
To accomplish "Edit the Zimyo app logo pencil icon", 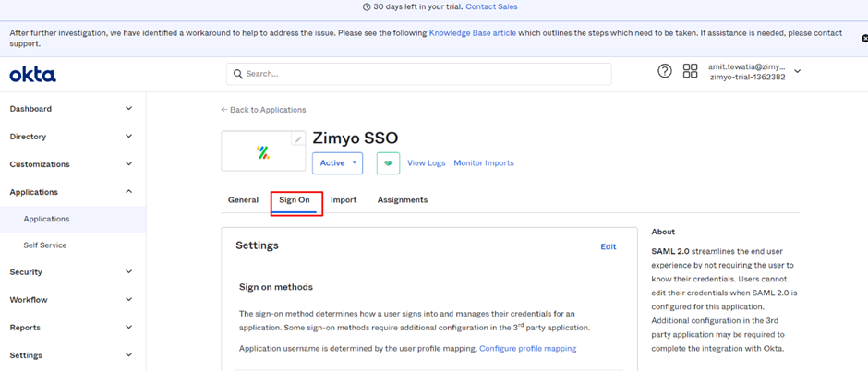I will [298, 139].
